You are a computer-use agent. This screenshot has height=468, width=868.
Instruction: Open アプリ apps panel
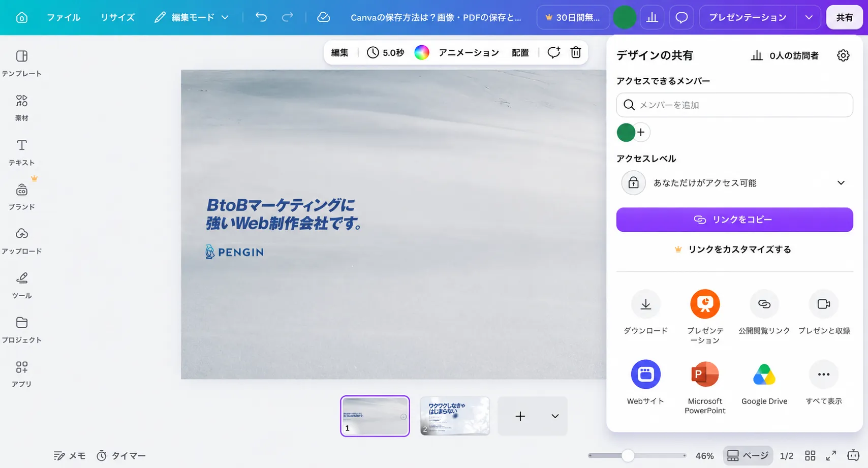click(22, 373)
